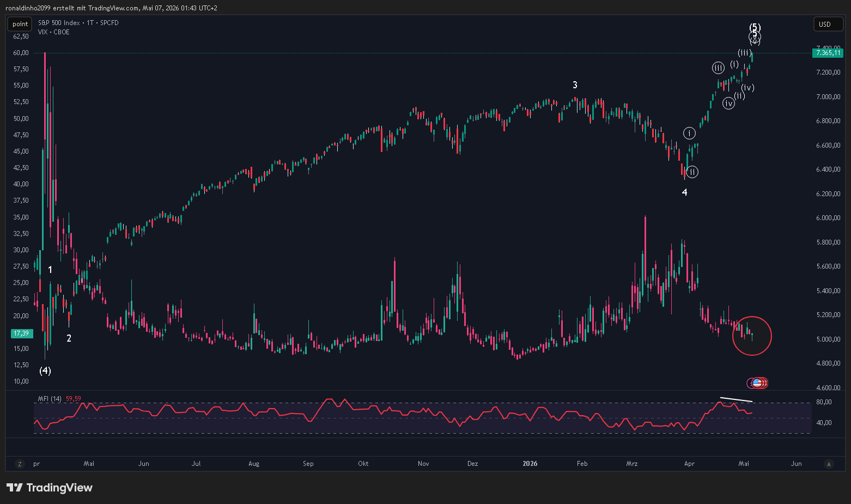Select the green 17,39 VIX value label
The width and height of the screenshot is (851, 504).
(21, 333)
